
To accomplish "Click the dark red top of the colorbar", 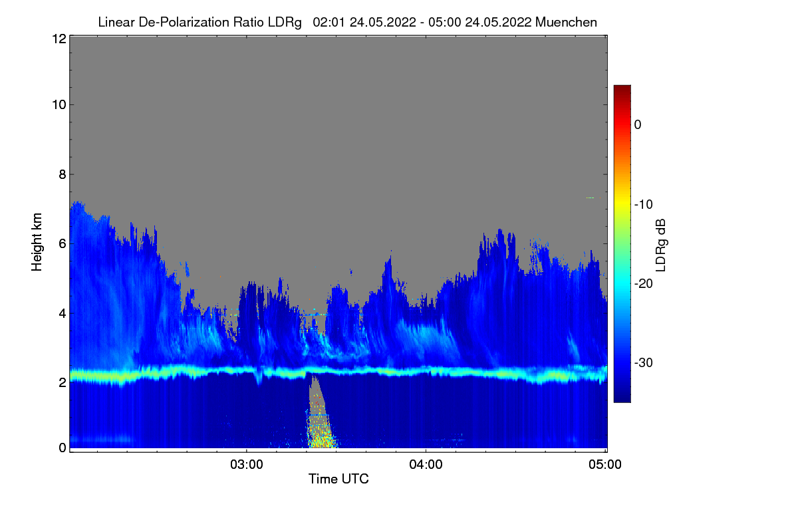I will (x=622, y=90).
